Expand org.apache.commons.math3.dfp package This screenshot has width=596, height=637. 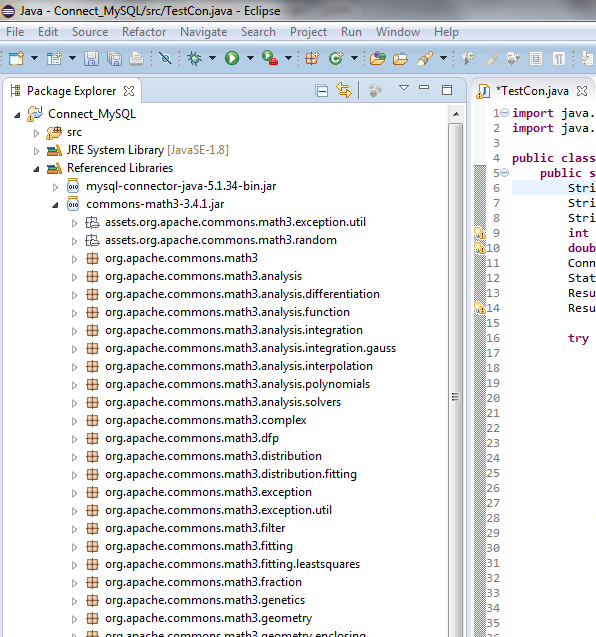74,439
